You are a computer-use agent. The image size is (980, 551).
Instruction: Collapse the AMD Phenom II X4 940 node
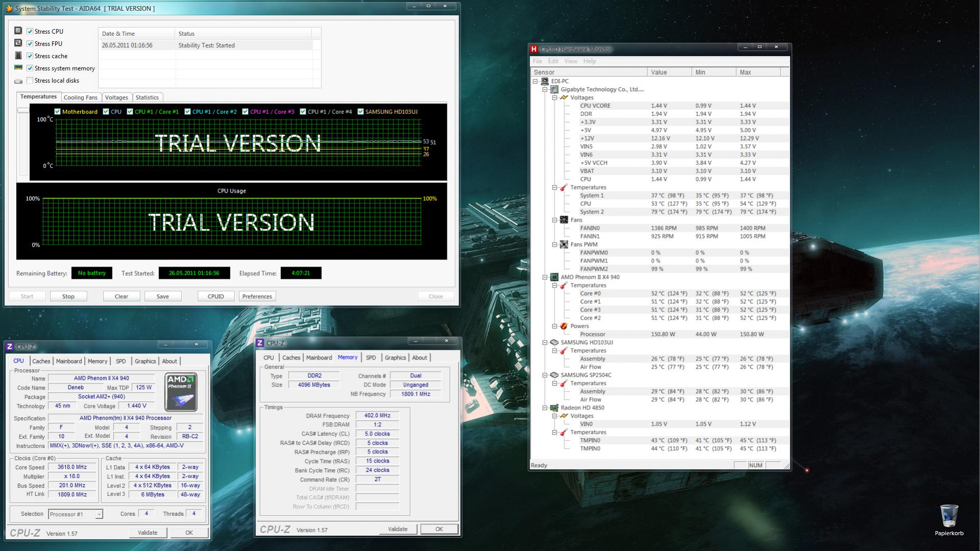coord(545,277)
